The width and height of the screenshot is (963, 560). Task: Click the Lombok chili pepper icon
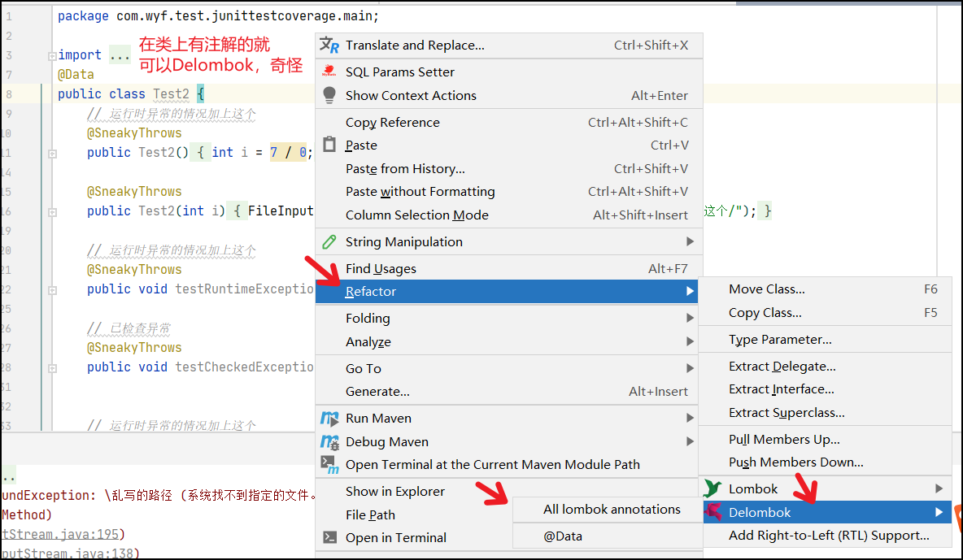click(x=712, y=488)
